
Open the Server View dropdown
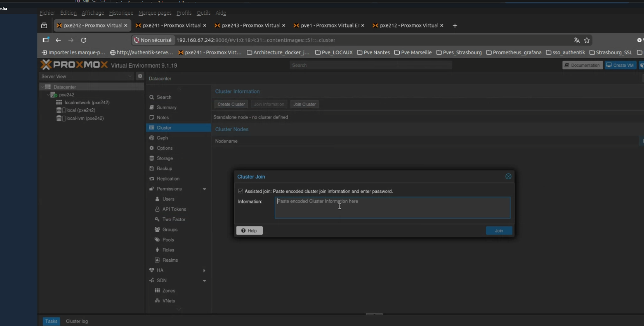87,77
